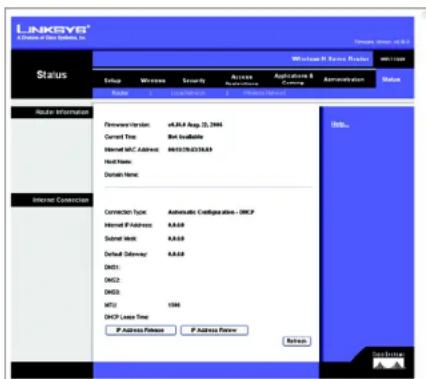Click the Linksys logo
This screenshot has height=379, width=426.
pos(53,32)
